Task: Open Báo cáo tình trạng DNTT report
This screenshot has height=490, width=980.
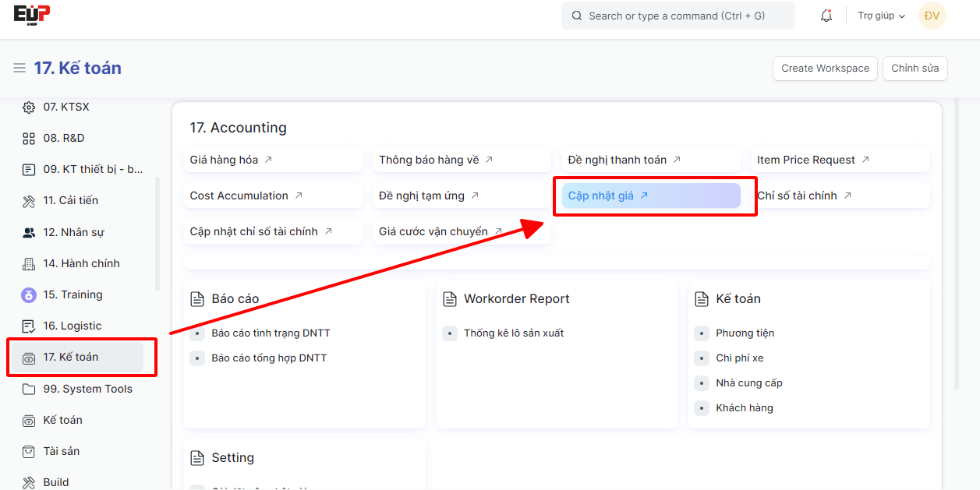Action: coord(271,333)
